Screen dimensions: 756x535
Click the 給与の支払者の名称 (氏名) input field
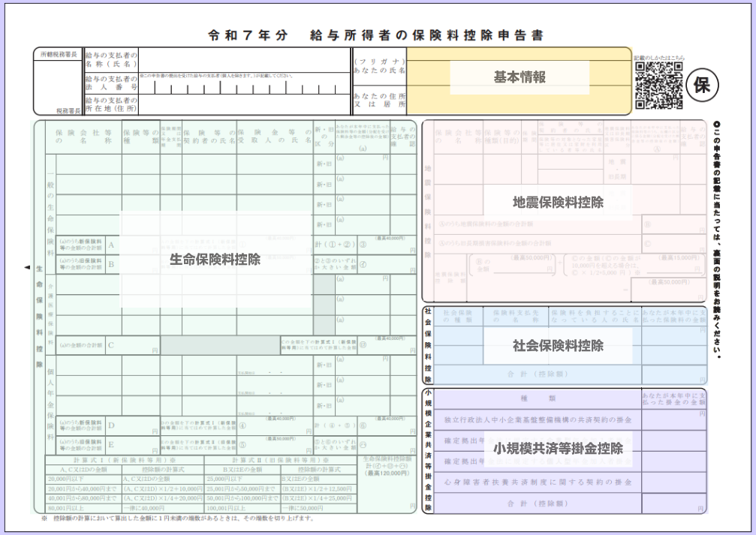tap(244, 59)
